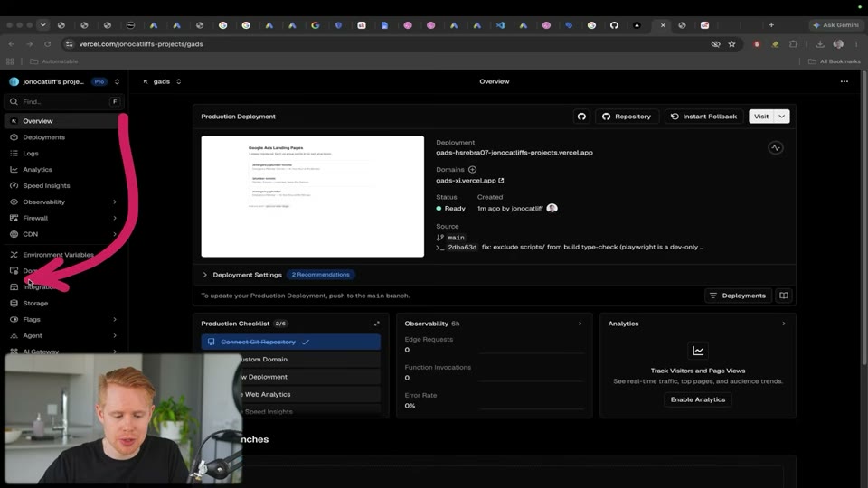The image size is (868, 488).
Task: Expand Firewall submenu chevron
Action: [x=115, y=218]
